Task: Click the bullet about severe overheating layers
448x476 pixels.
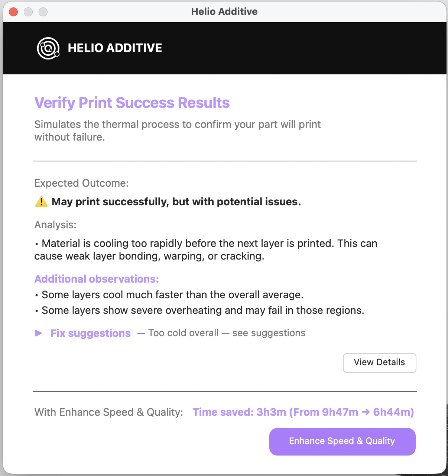Action: pos(202,310)
